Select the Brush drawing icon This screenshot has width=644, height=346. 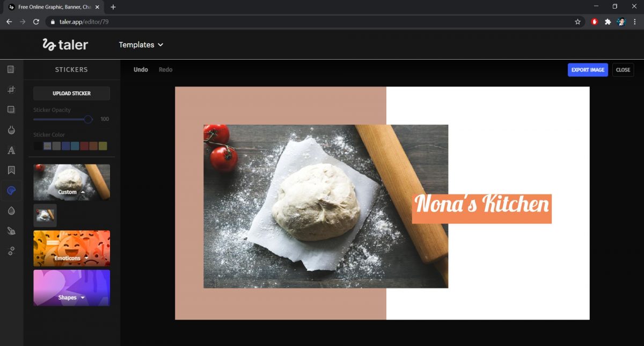coord(11,230)
